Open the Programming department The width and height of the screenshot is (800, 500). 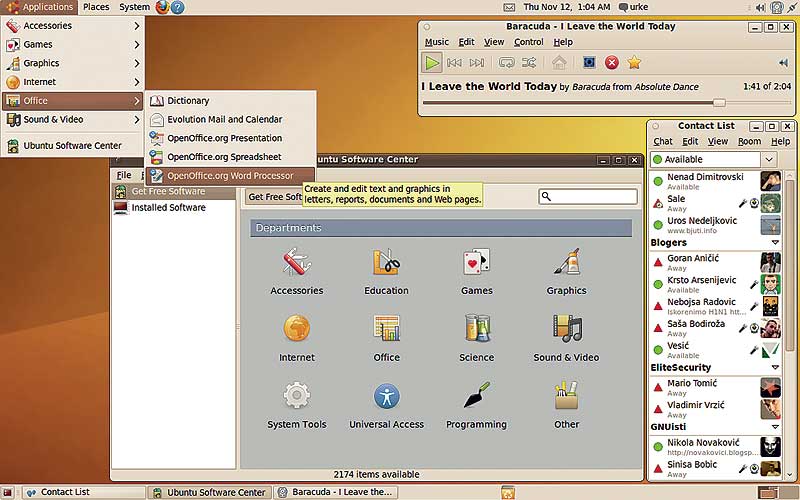[x=477, y=405]
